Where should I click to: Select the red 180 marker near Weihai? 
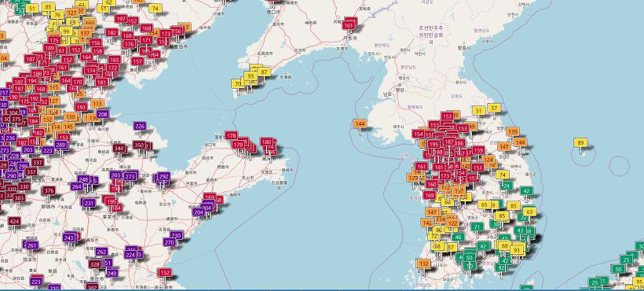pos(266,142)
